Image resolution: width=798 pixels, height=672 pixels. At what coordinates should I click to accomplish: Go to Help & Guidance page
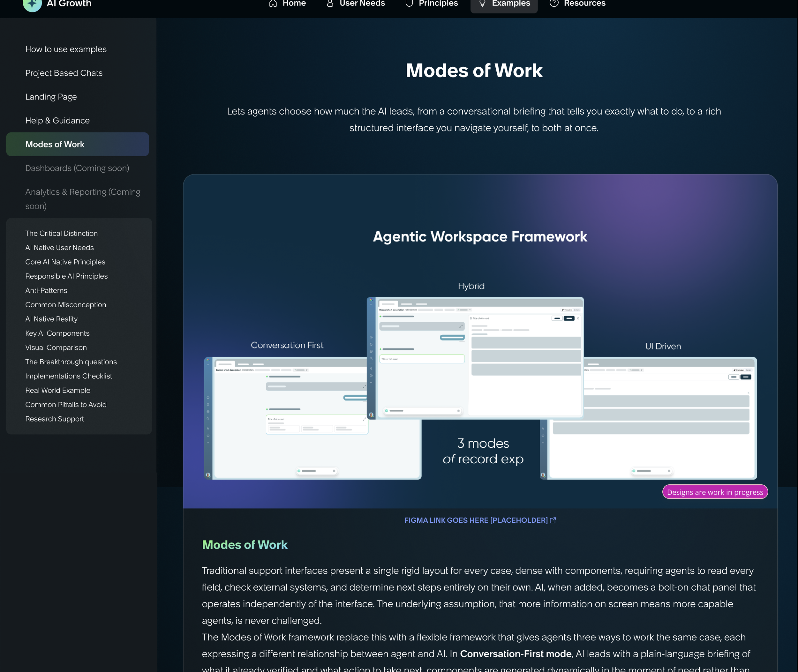(x=57, y=121)
